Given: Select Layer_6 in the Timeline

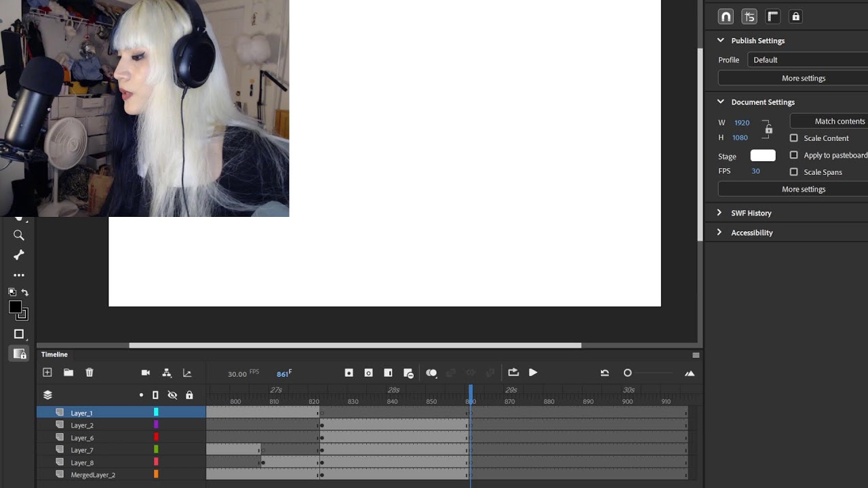Looking at the screenshot, I should [82, 438].
